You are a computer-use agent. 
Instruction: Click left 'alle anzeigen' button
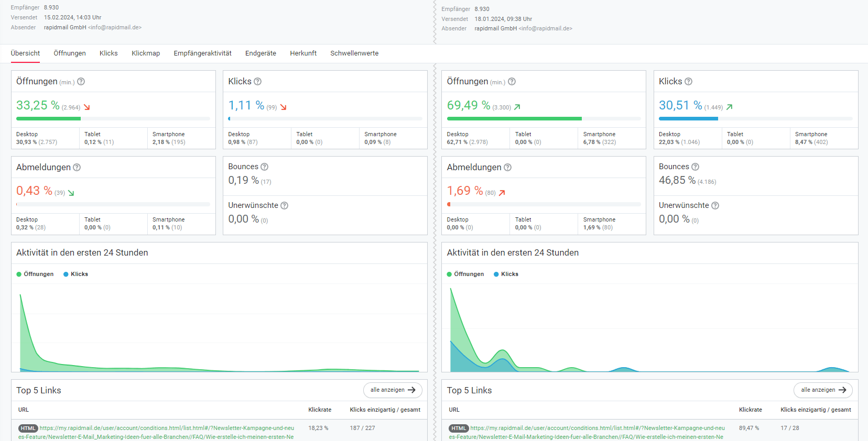[393, 390]
